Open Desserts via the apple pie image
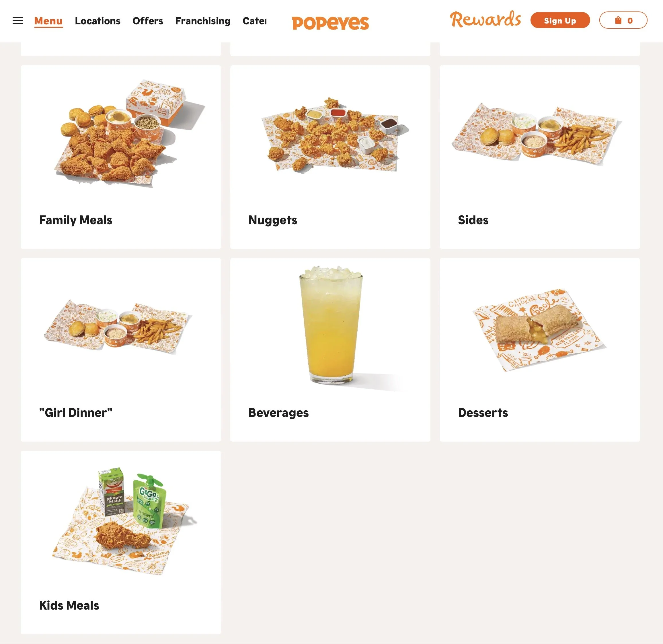663x644 pixels. pyautogui.click(x=539, y=330)
